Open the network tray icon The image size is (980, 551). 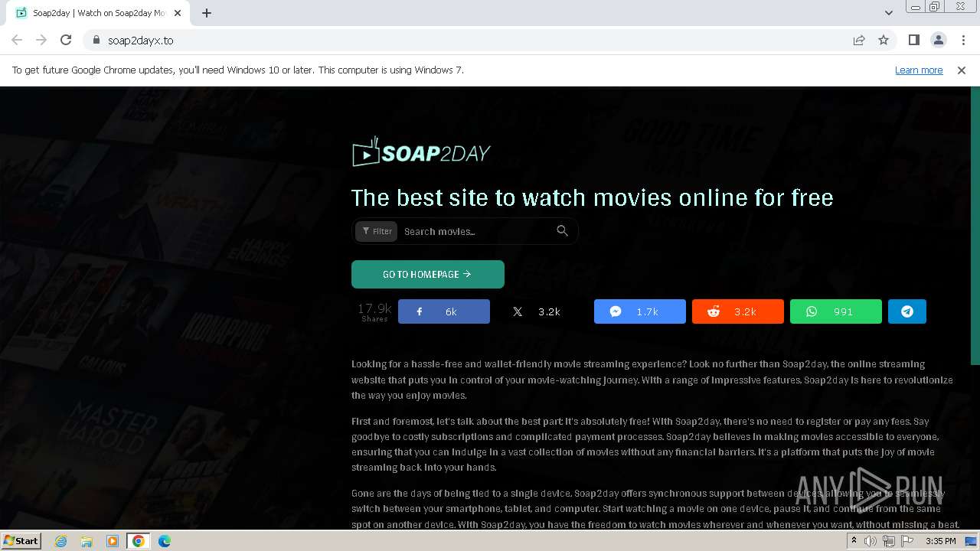point(889,541)
